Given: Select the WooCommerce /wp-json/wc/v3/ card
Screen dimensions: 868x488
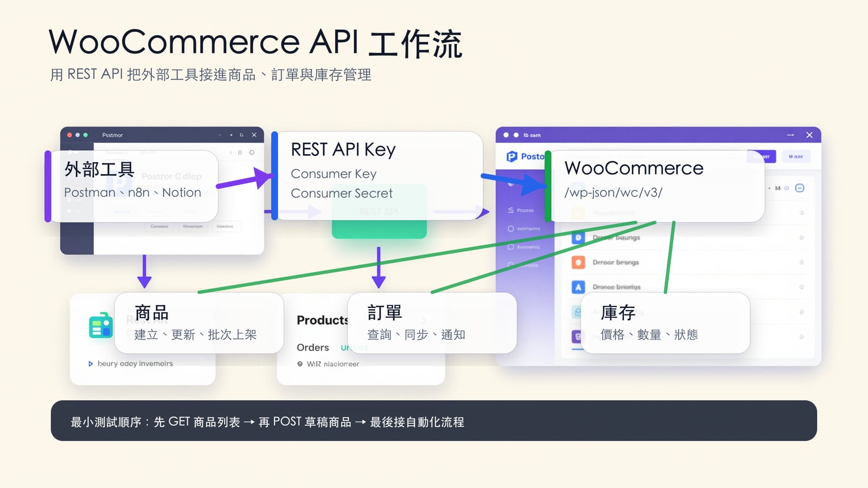Looking at the screenshot, I should [655, 187].
